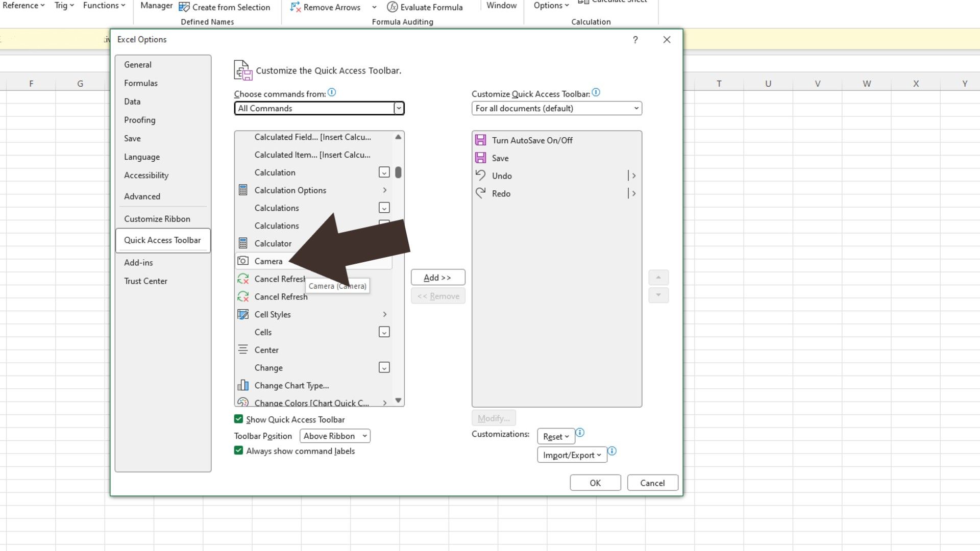Viewport: 980px width, 551px height.
Task: Click the Add >> button
Action: 438,278
